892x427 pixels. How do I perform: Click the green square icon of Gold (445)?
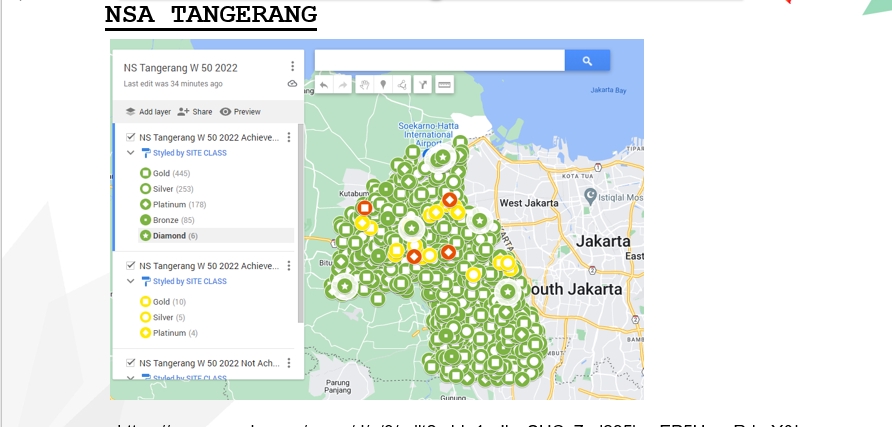click(145, 173)
